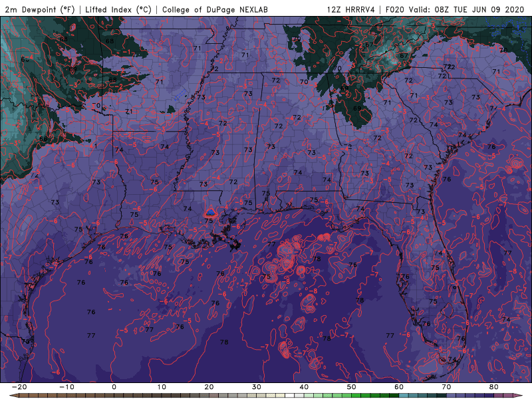Click the 20 label on the color scale

[209, 387]
